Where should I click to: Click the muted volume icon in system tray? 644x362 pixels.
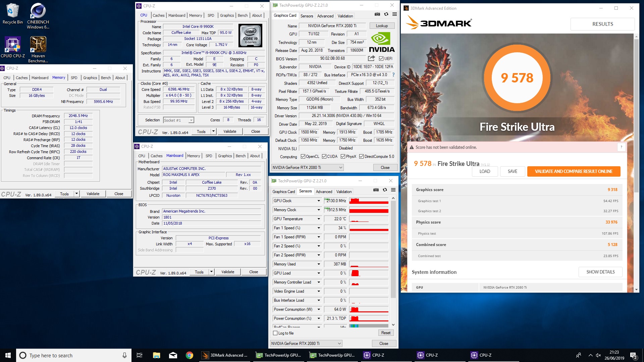click(x=598, y=355)
